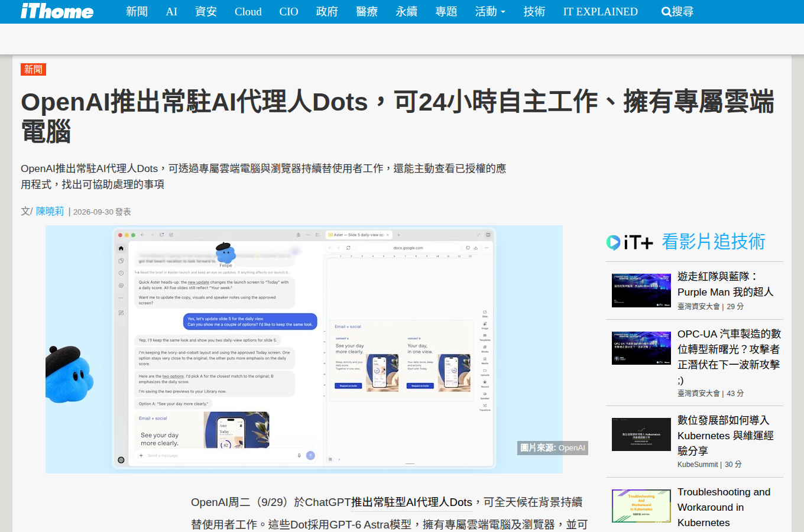Open the 技術 section
The width and height of the screenshot is (804, 532).
click(534, 12)
